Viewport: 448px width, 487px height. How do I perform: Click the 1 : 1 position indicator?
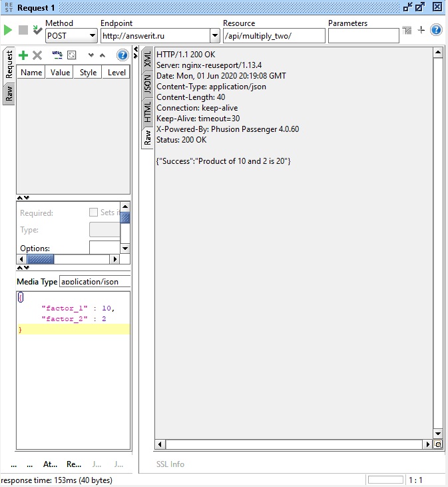coord(415,480)
